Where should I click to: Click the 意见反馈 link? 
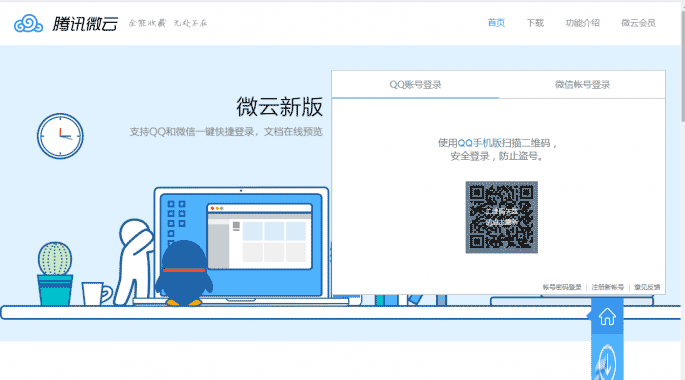[647, 287]
